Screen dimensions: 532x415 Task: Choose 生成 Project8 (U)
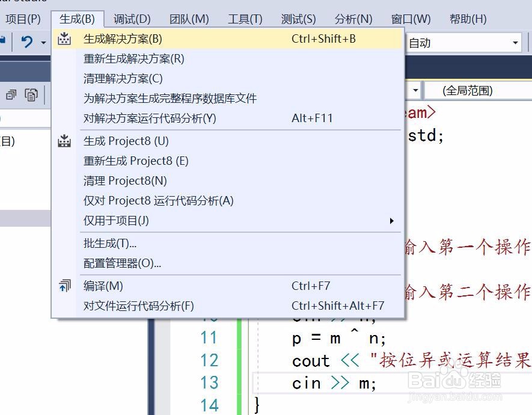[228, 141]
